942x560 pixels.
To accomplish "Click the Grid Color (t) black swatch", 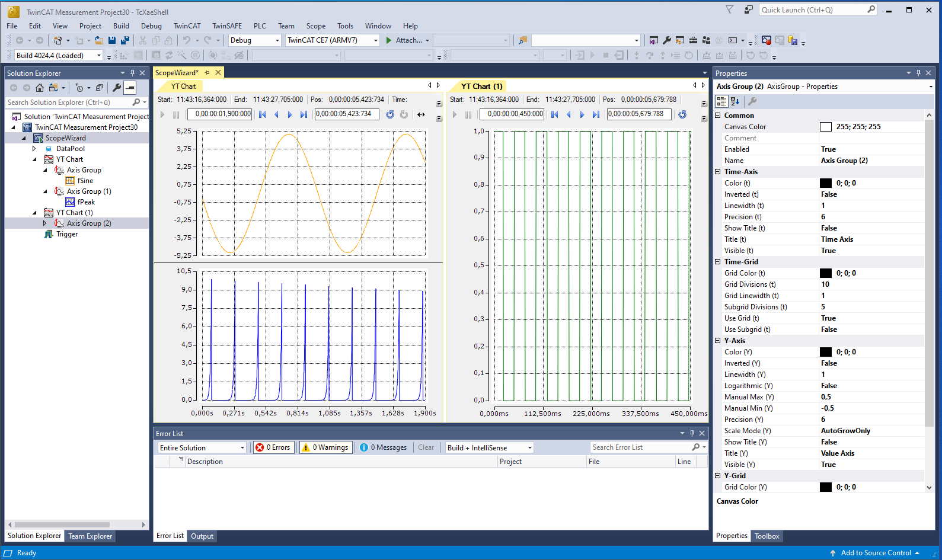I will [x=826, y=273].
